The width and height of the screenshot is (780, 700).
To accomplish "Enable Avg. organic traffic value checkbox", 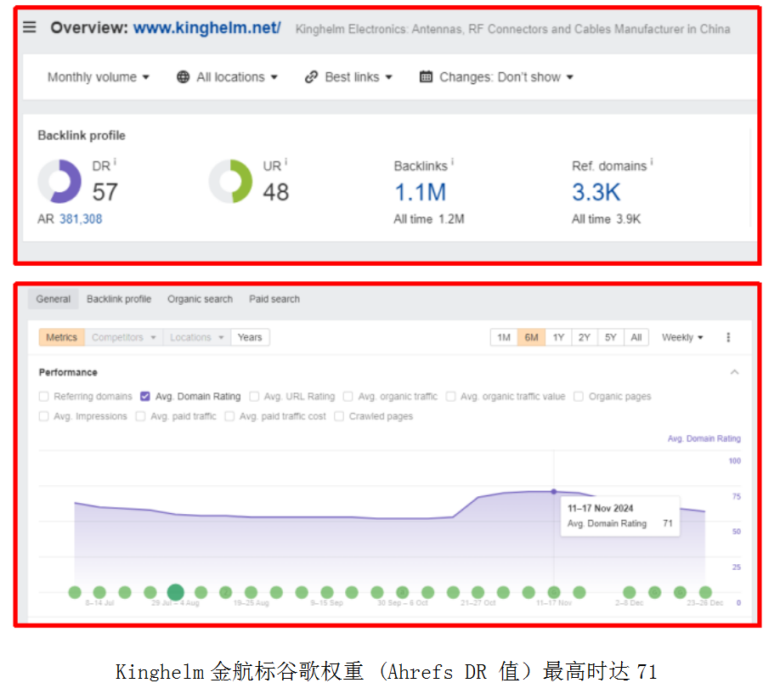I will click(x=450, y=397).
